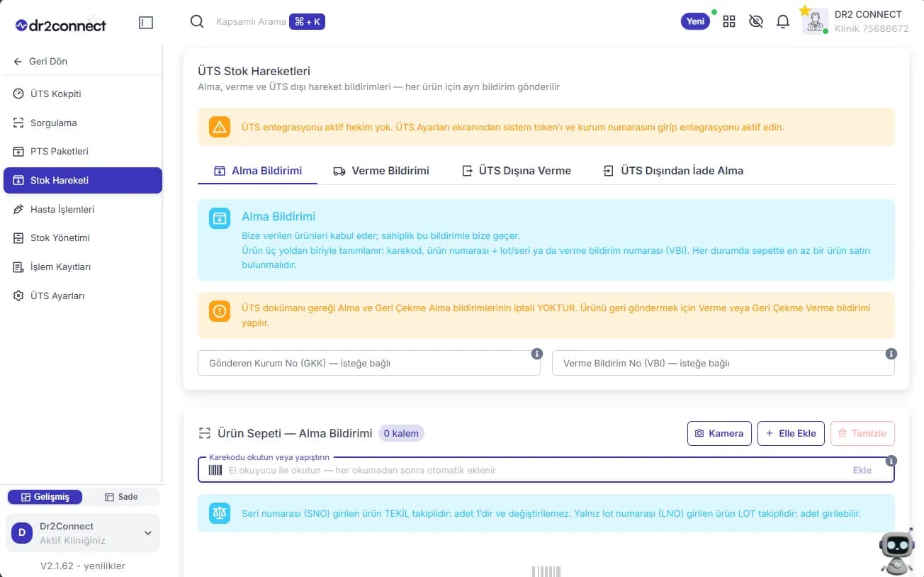Screen dimensions: 924x577
Task: Click the info icon beside Verme Bildirim No
Action: [891, 354]
